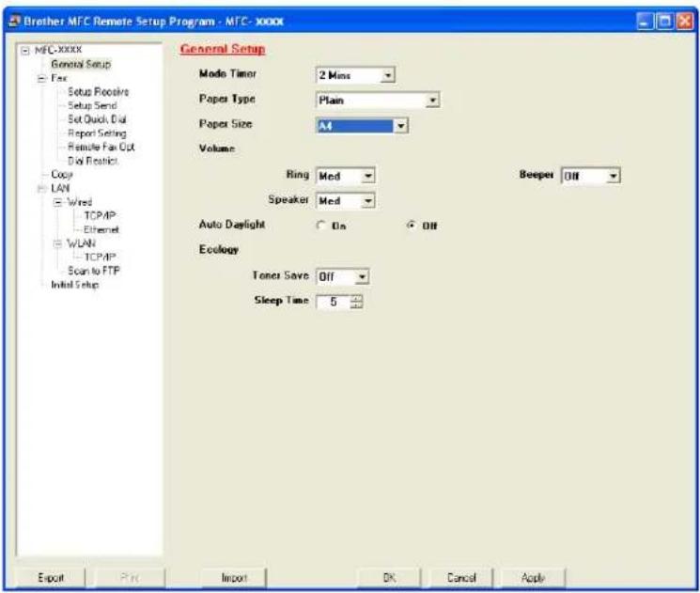The width and height of the screenshot is (700, 593).
Task: Open the Paper Size dropdown arrow
Action: [401, 126]
